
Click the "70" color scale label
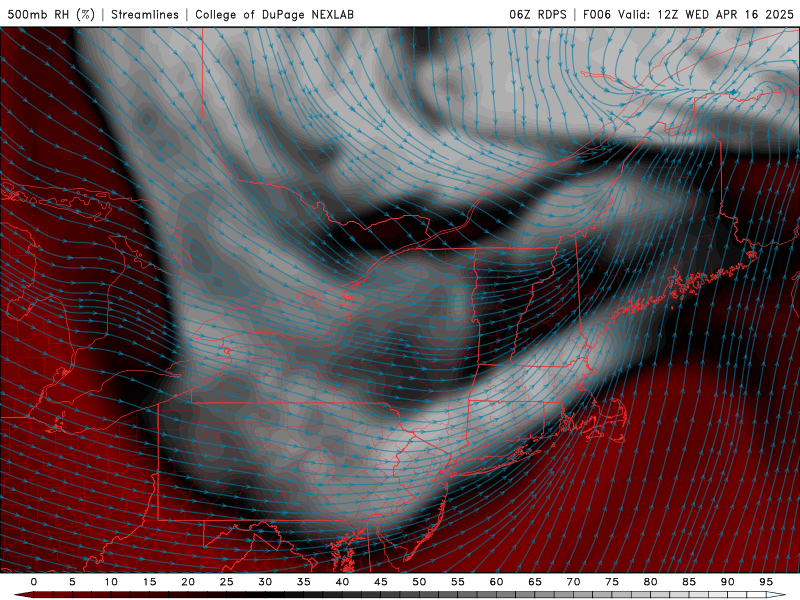(x=573, y=582)
